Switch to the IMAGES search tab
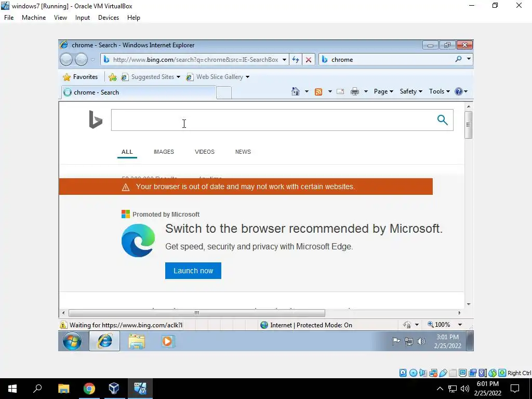The image size is (532, 399). point(164,152)
